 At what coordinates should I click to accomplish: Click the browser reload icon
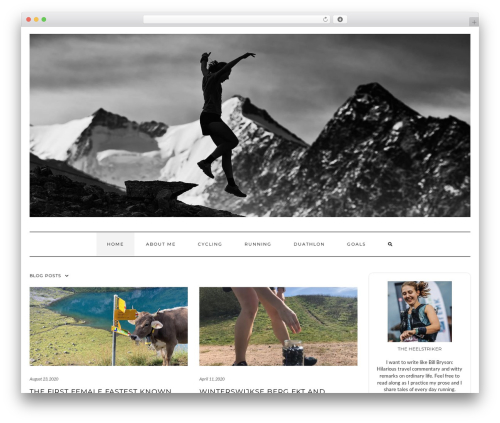coord(325,19)
